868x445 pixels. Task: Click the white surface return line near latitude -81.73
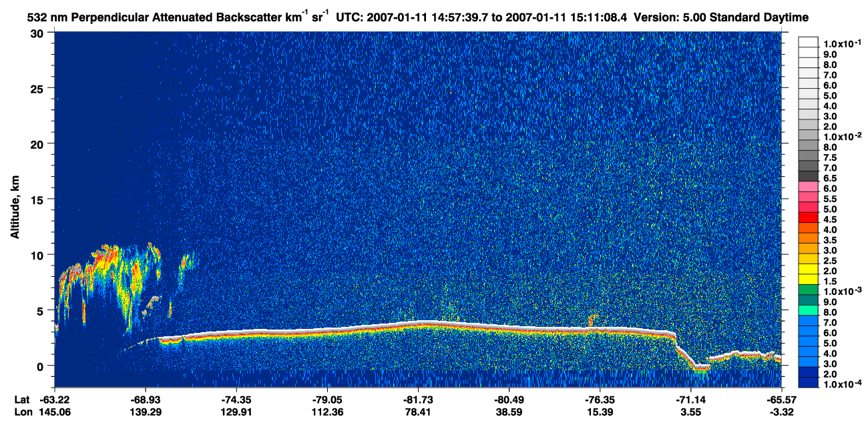point(418,323)
